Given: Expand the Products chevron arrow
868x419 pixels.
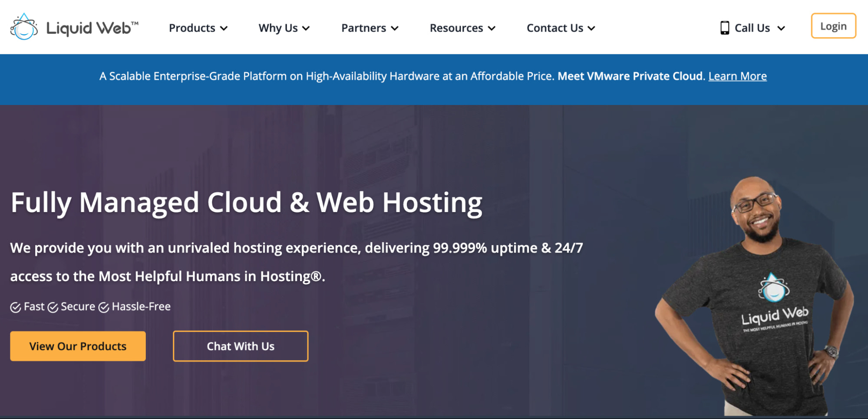Looking at the screenshot, I should (224, 29).
